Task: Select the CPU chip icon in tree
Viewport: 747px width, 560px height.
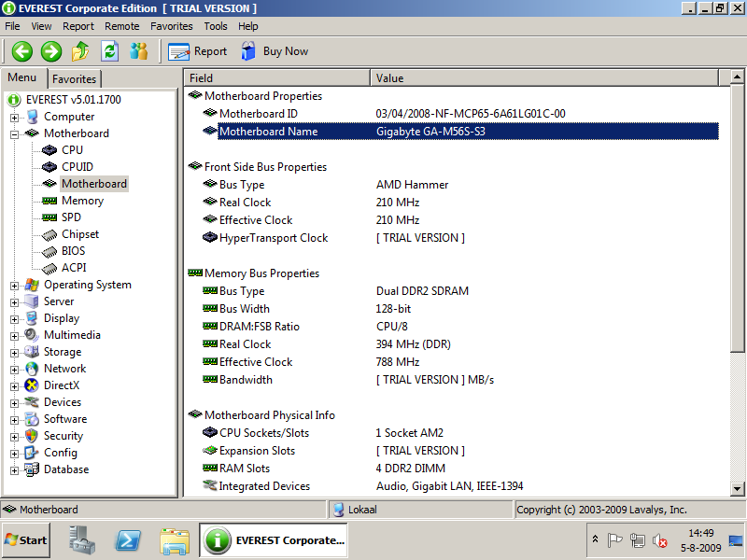Action: 49,150
